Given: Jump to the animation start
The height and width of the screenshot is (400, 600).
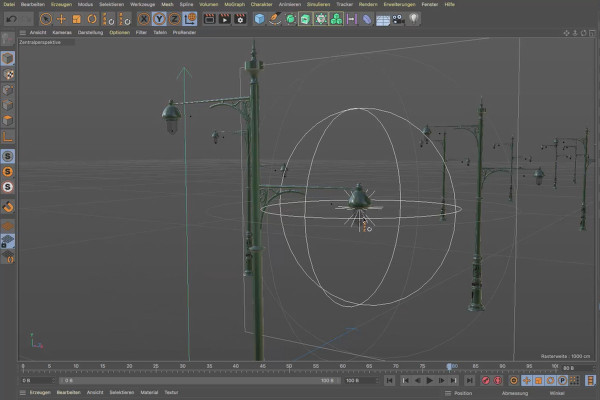Looking at the screenshot, I should [389, 380].
